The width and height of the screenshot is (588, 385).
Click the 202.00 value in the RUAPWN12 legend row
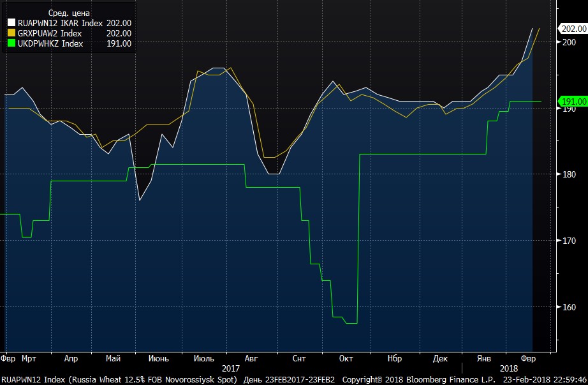119,23
